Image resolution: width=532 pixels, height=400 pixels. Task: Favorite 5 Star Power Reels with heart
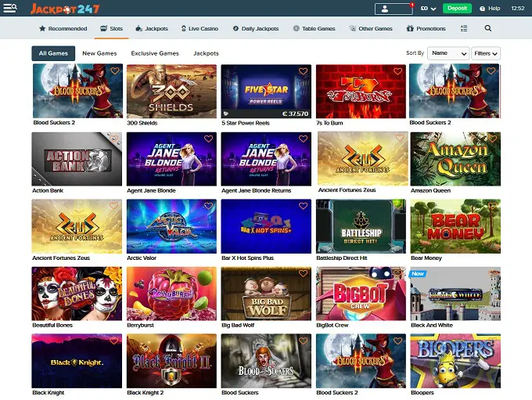coord(303,71)
